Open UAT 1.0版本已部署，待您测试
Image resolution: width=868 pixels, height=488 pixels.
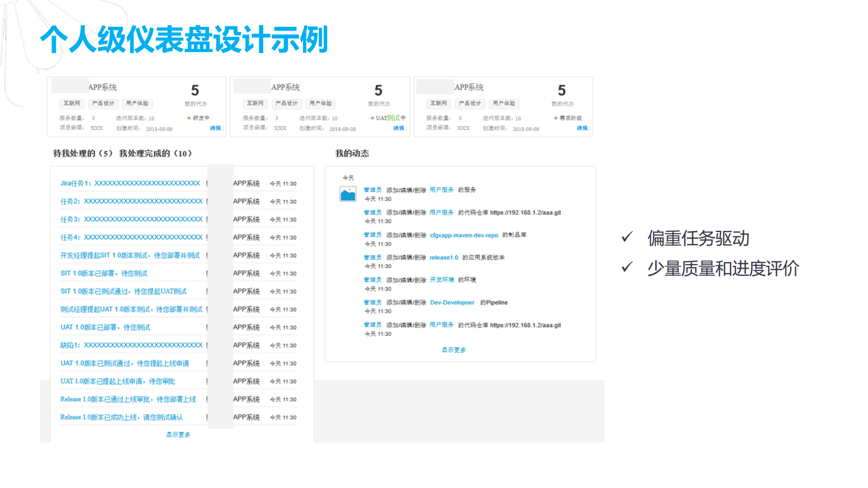click(x=105, y=327)
